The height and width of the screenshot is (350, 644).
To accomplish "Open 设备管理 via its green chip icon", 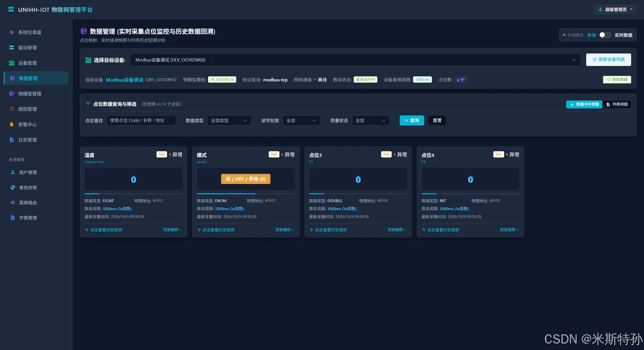I will coord(11,63).
